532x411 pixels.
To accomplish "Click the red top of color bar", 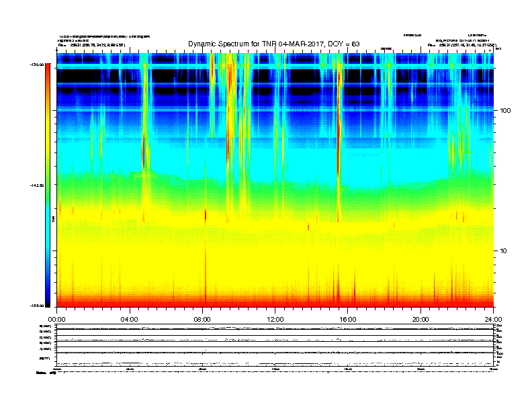I will point(48,70).
